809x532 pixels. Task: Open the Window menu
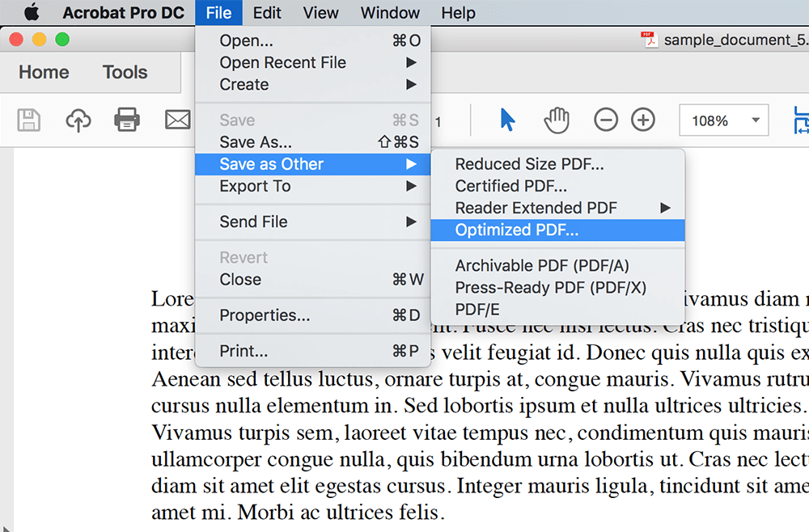coord(390,12)
